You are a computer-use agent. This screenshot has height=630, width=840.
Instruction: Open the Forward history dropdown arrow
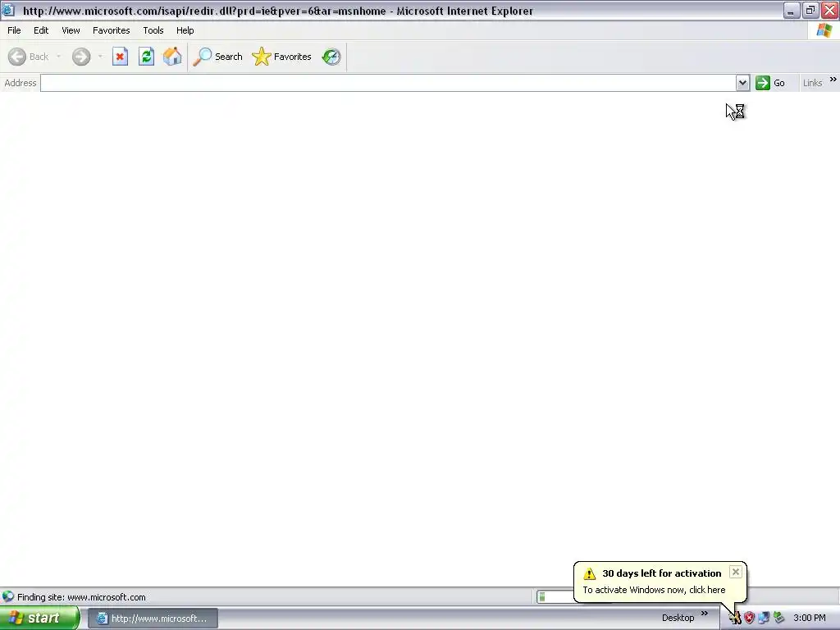[100, 57]
